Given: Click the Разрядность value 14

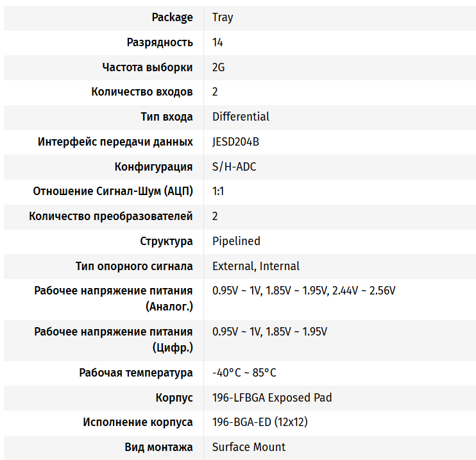Looking at the screenshot, I should coord(217,42).
